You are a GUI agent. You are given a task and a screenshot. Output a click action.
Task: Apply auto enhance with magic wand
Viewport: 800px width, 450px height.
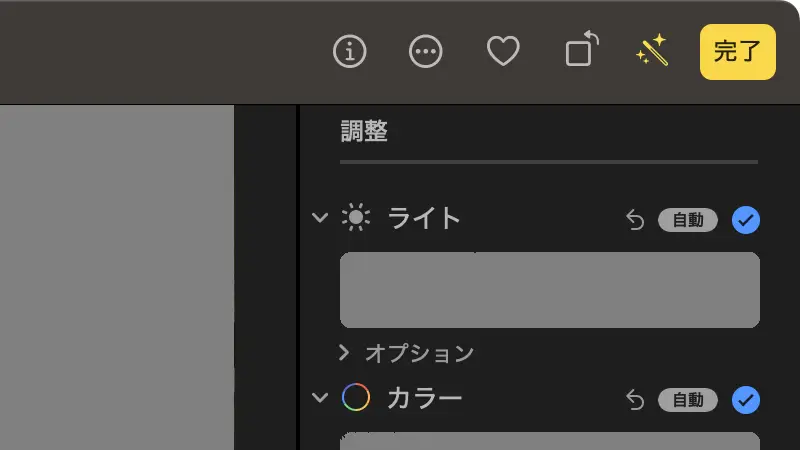(651, 51)
